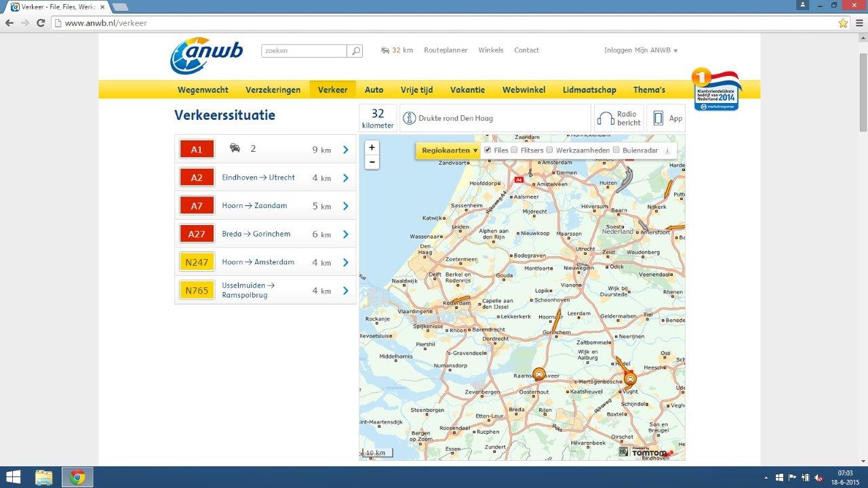Image resolution: width=868 pixels, height=488 pixels.
Task: Zoom out on the map with minus
Action: coord(372,162)
